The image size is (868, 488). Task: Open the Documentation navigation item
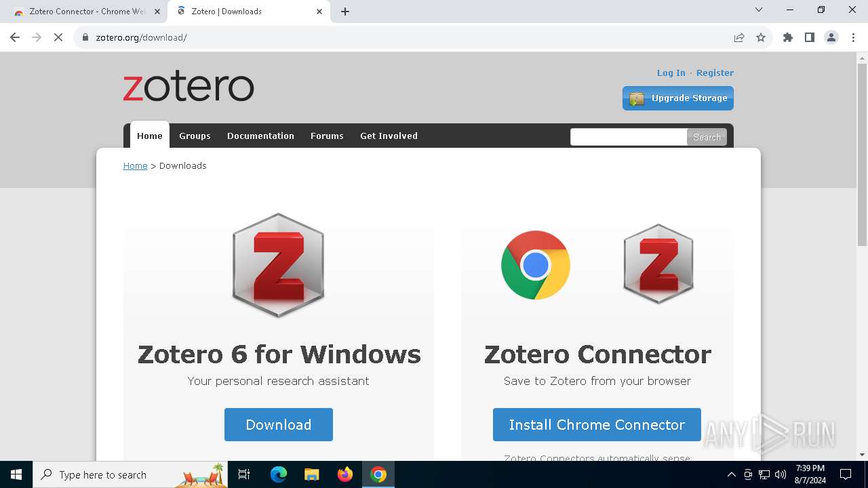point(260,136)
